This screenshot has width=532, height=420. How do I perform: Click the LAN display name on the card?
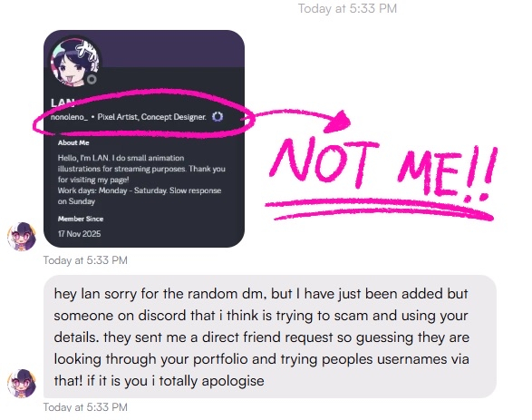tap(63, 103)
